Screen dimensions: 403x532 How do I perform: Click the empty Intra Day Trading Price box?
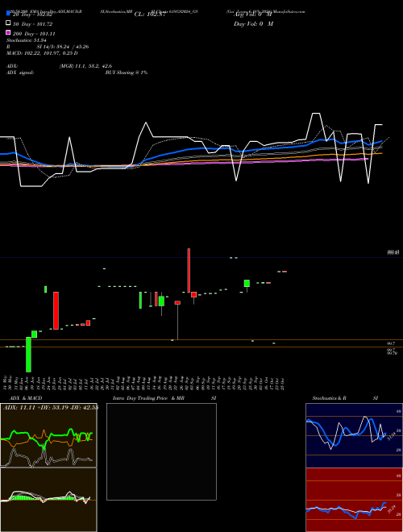coord(161,451)
